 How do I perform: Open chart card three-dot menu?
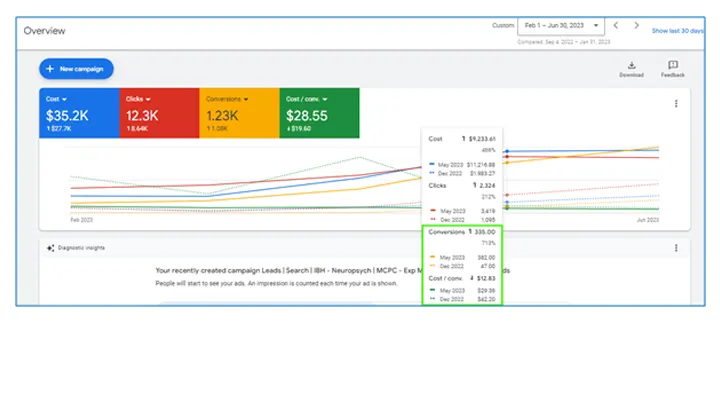coord(676,104)
